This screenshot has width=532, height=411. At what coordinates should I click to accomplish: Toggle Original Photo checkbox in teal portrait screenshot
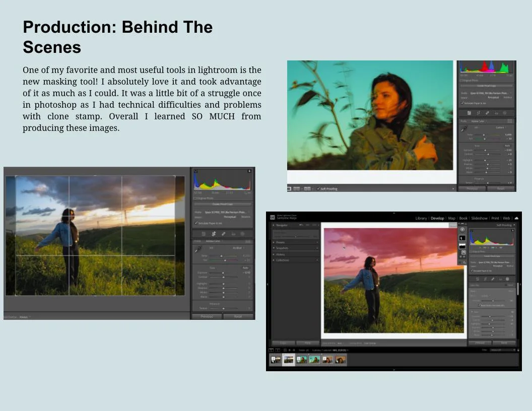click(461, 81)
